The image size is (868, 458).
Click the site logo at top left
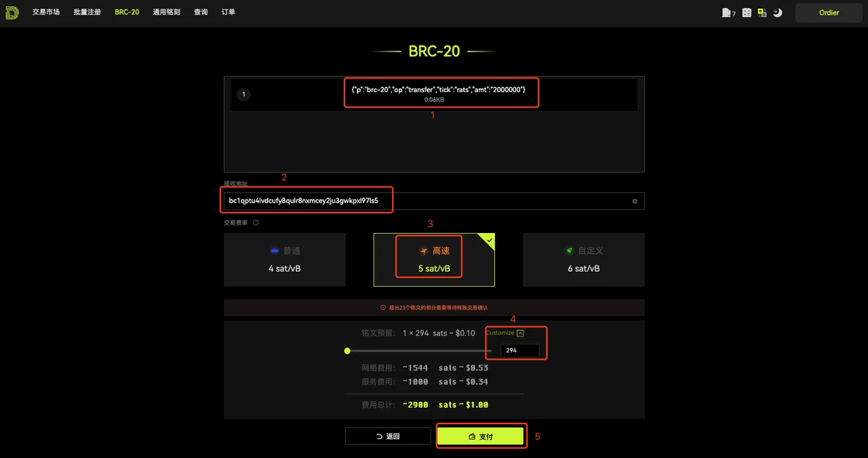click(12, 12)
